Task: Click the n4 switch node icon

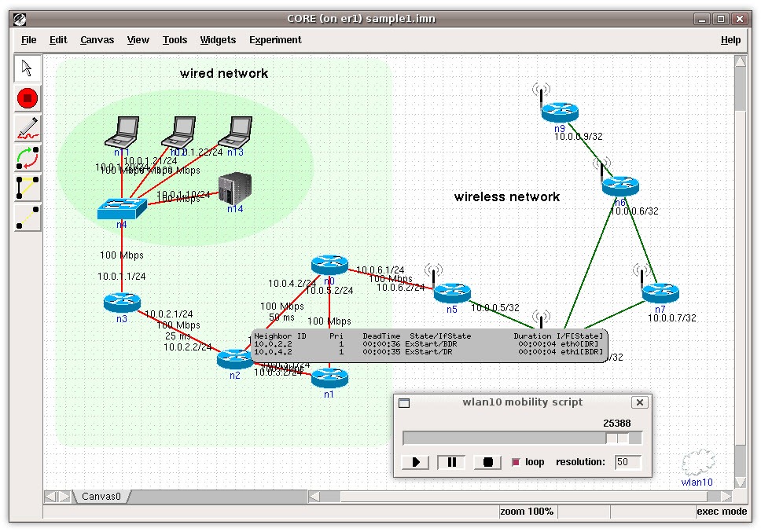Action: point(122,208)
